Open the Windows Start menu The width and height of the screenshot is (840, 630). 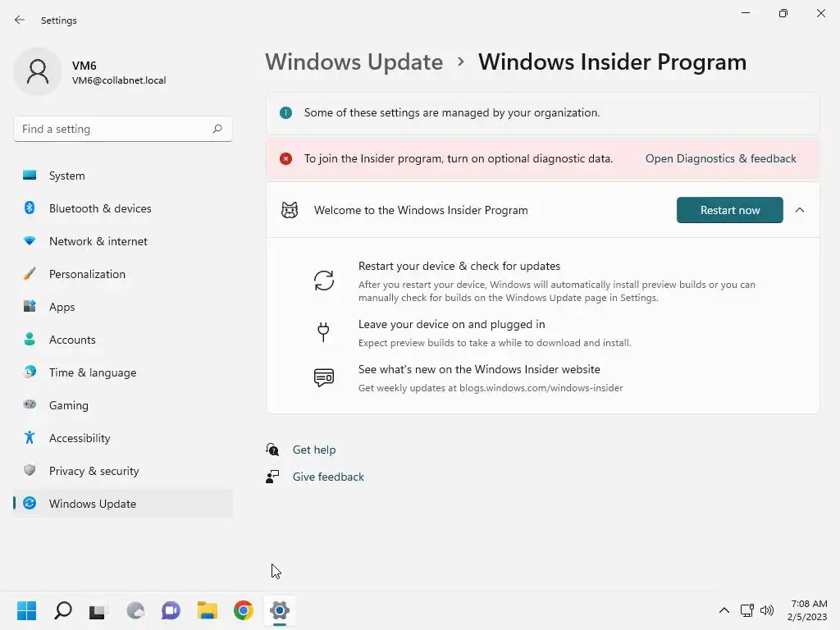(x=26, y=610)
